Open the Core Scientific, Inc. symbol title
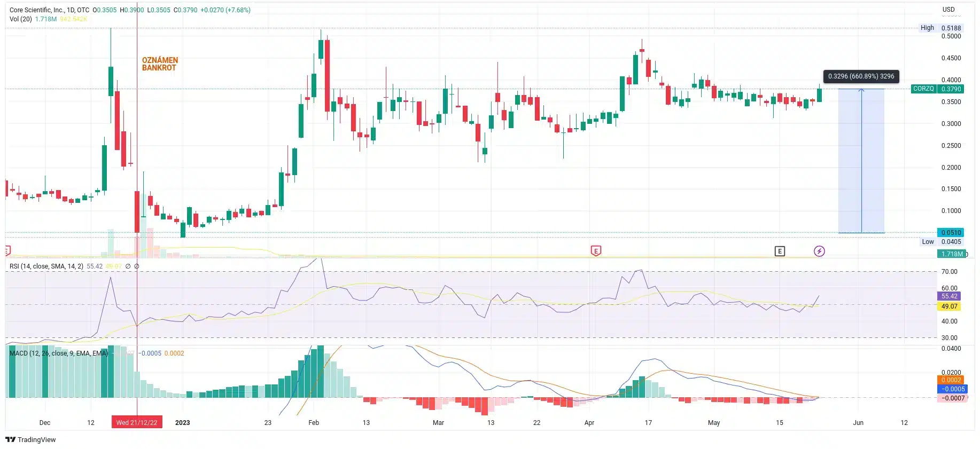 [x=50, y=10]
